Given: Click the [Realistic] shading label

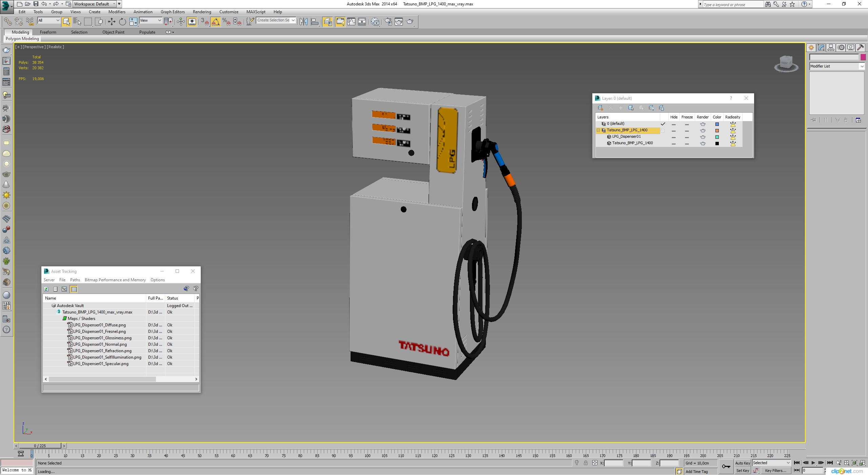Looking at the screenshot, I should pos(55,47).
